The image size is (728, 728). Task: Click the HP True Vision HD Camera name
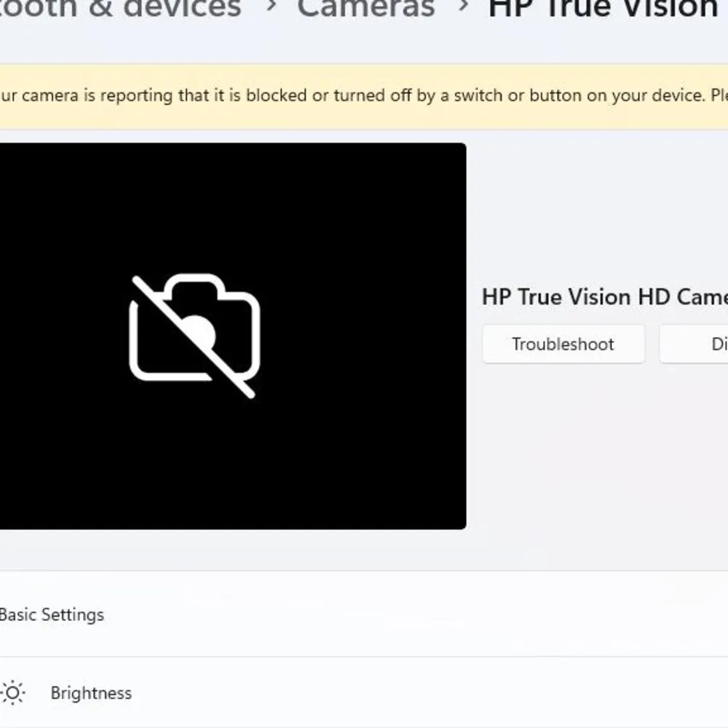point(604,297)
